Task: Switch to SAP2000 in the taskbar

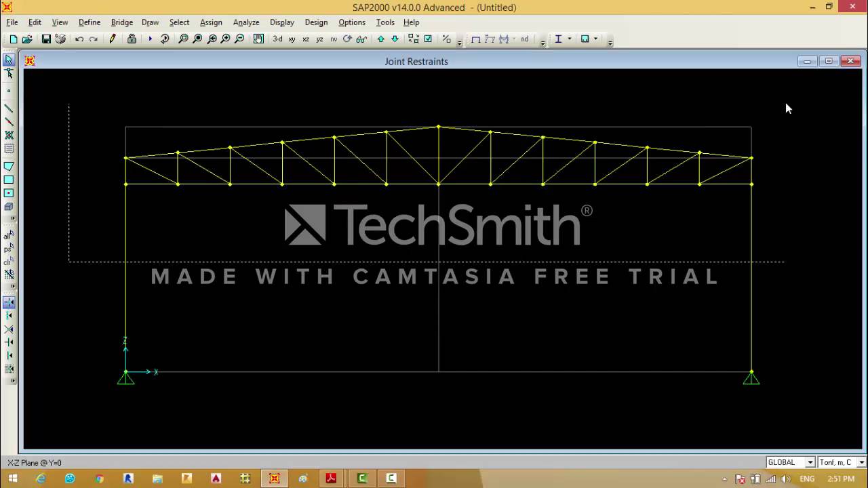Action: coord(274,479)
